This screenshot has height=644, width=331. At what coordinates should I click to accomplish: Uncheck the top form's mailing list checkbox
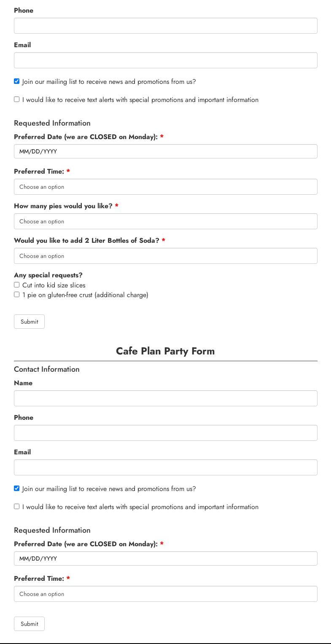(17, 81)
